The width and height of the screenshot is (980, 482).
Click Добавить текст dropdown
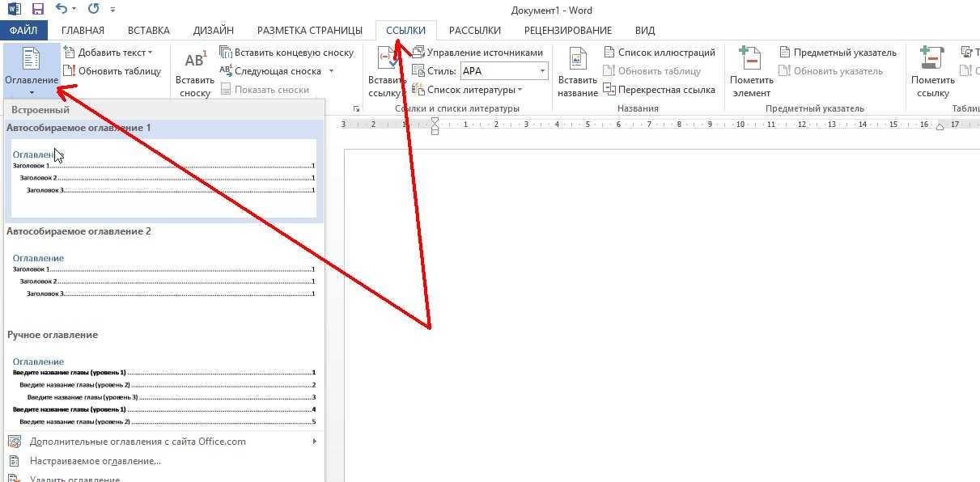[108, 53]
